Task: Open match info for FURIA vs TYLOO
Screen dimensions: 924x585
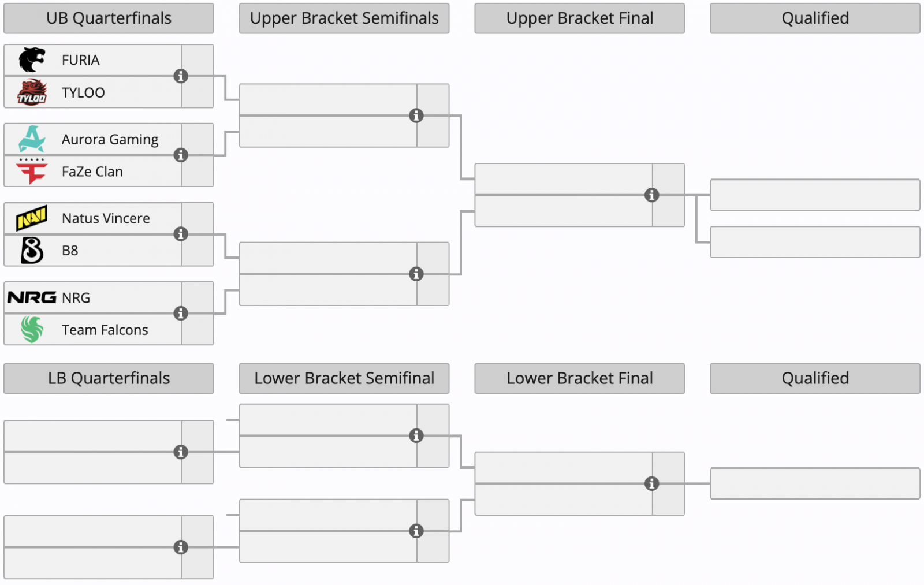Action: point(181,76)
